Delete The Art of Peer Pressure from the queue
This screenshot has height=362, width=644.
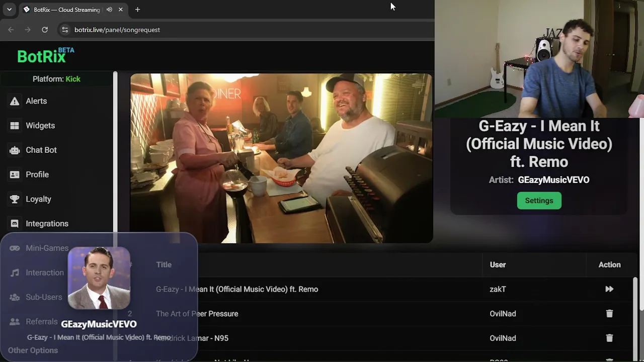tap(609, 314)
